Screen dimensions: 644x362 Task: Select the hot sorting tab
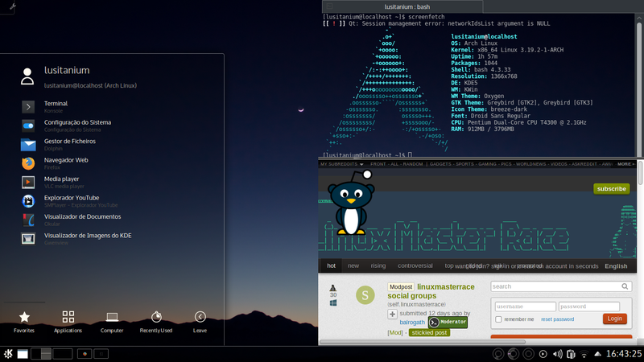tap(331, 266)
